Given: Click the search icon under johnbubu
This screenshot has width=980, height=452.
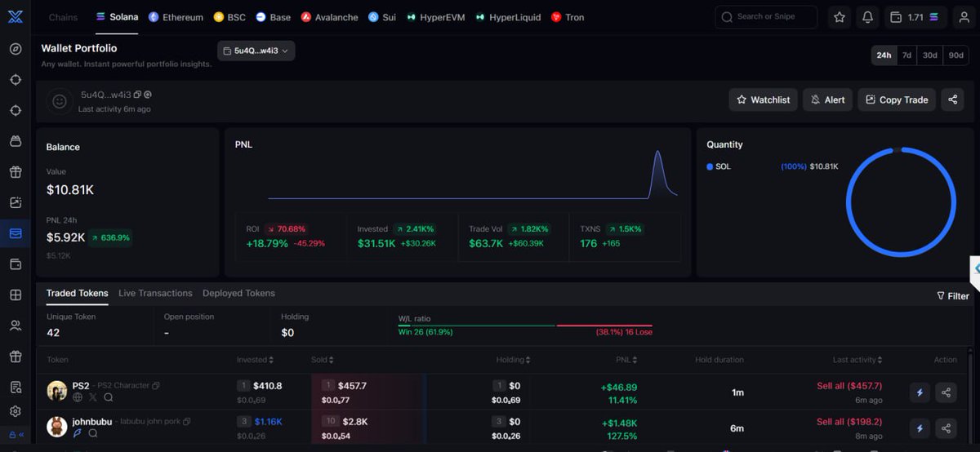Looking at the screenshot, I should click(92, 433).
